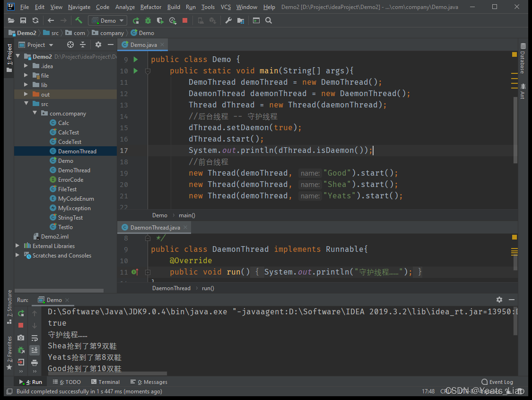
Task: Open the Demo run configuration dropdown
Action: tap(107, 20)
